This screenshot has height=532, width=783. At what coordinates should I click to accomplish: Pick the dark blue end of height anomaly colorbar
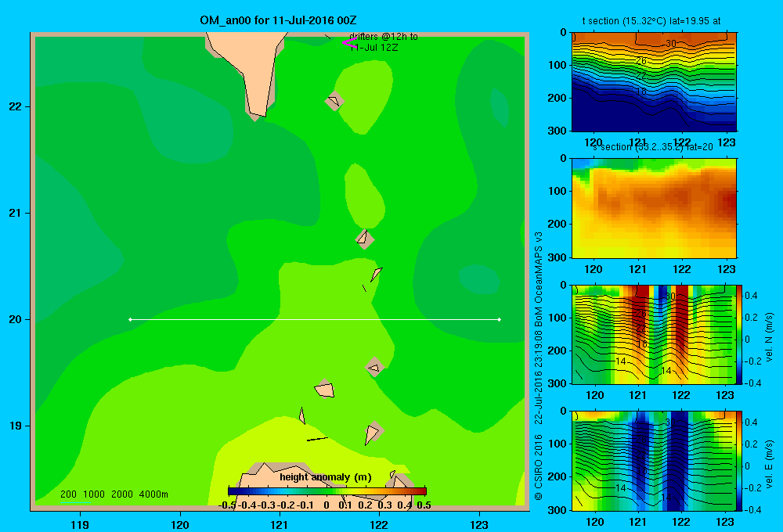pyautogui.click(x=232, y=491)
